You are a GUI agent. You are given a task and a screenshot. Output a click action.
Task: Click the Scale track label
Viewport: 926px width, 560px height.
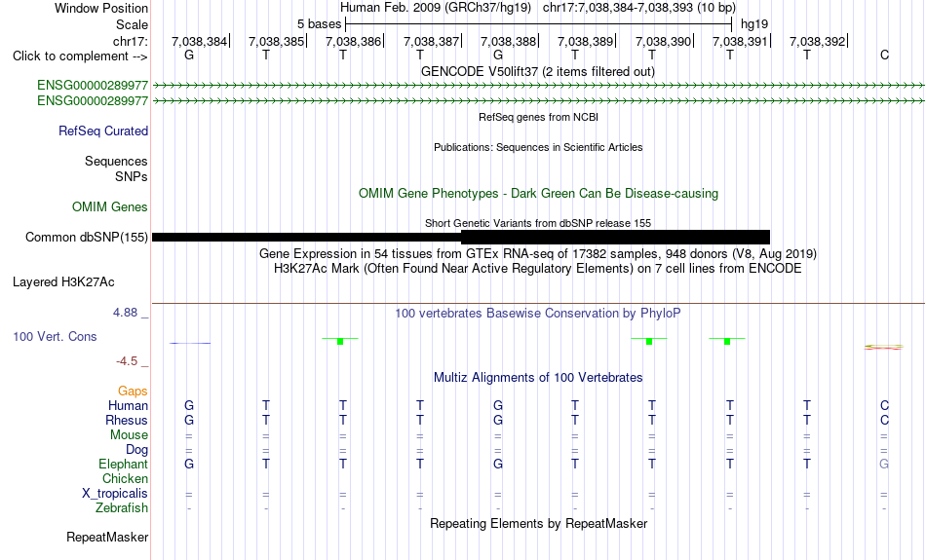[132, 24]
